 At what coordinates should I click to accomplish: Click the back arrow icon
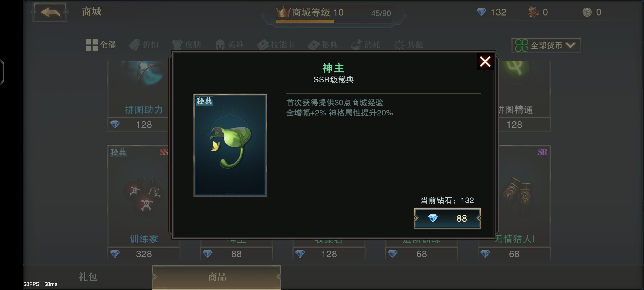click(x=50, y=12)
